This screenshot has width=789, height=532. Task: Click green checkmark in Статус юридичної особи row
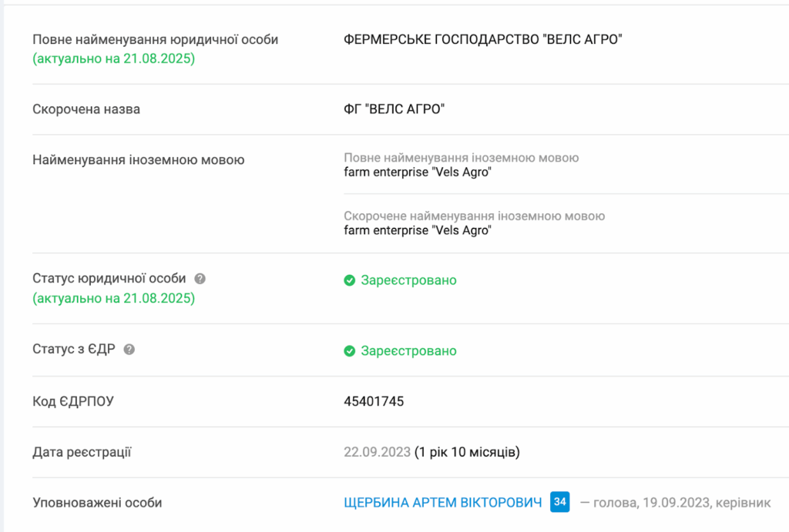pos(350,280)
